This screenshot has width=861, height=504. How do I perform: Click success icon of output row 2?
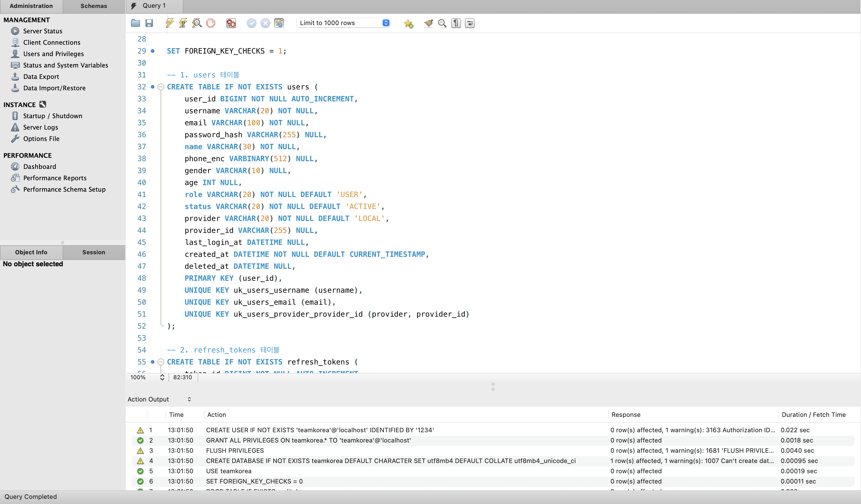140,440
